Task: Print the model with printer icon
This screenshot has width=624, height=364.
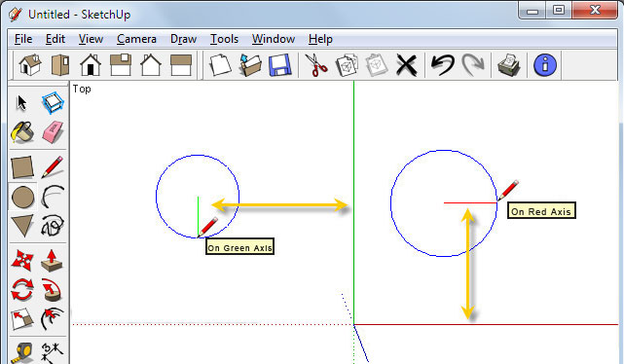Action: pos(509,65)
